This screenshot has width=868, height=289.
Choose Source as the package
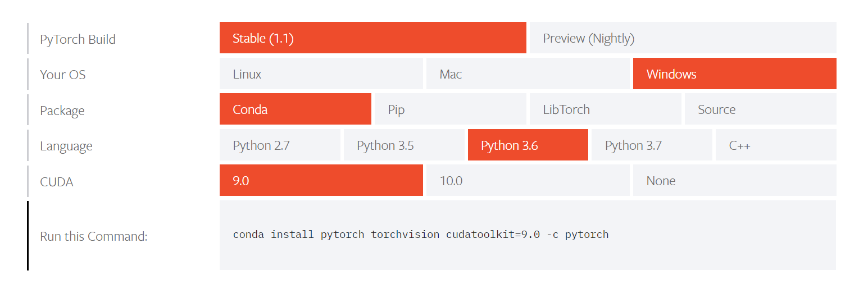pyautogui.click(x=760, y=109)
